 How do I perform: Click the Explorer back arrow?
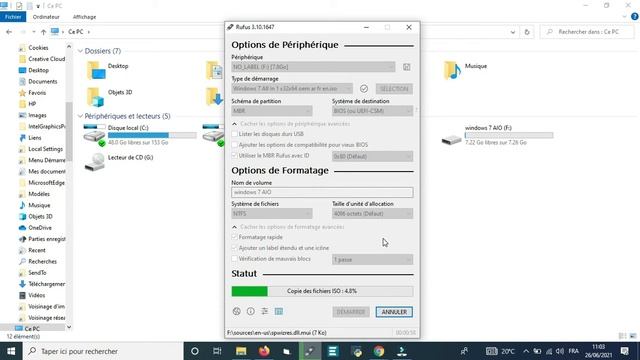click(9, 32)
